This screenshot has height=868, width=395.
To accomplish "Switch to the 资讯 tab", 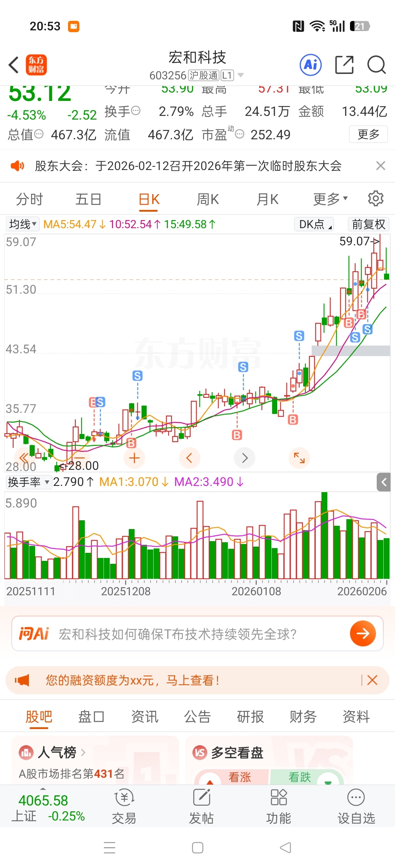I will (x=144, y=717).
